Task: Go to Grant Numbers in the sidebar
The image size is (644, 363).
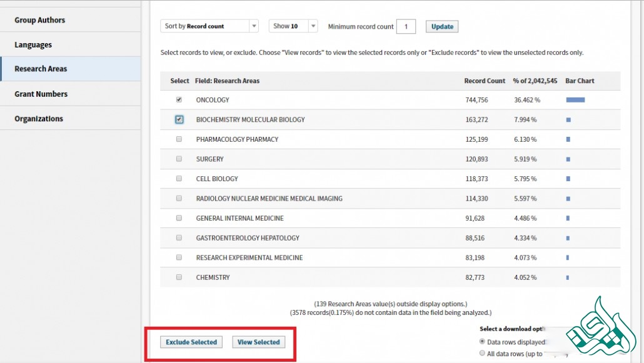Action: (41, 94)
